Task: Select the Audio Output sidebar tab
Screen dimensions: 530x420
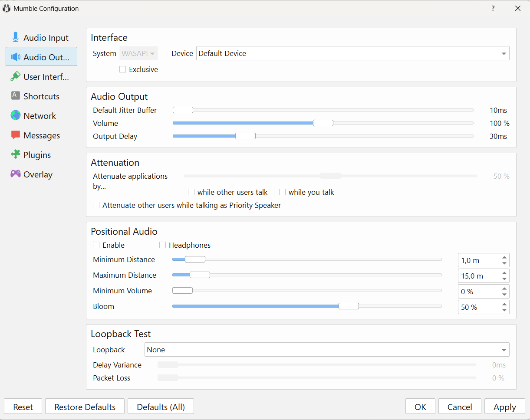Action: click(x=41, y=57)
